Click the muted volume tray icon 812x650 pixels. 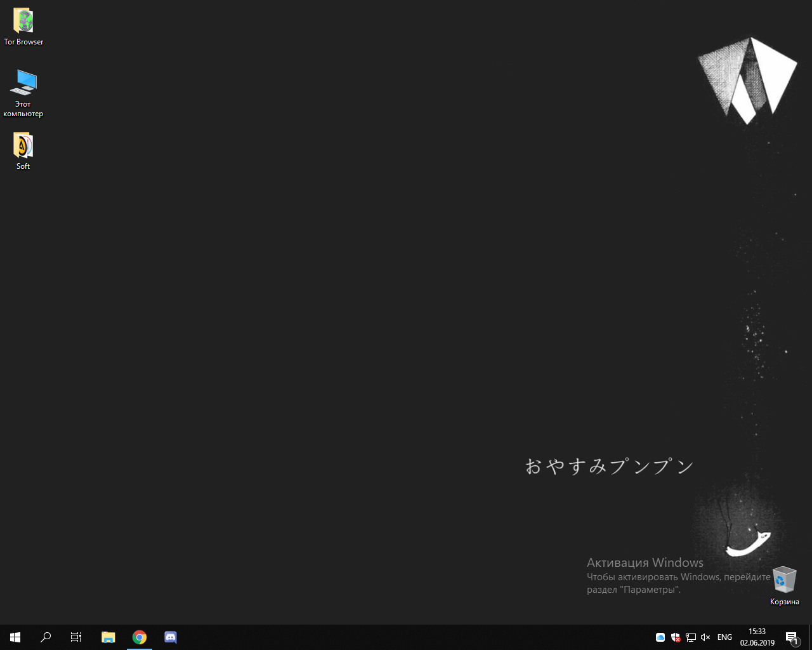pyautogui.click(x=705, y=637)
